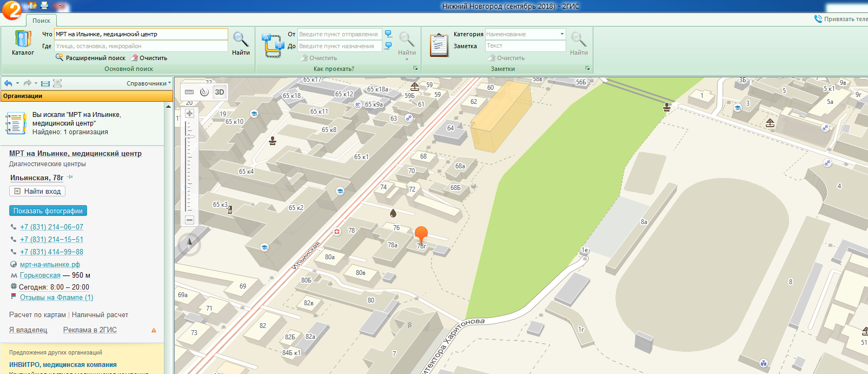This screenshot has height=374, width=868.
Task: Click the A-to-B route icon
Action: [273, 45]
